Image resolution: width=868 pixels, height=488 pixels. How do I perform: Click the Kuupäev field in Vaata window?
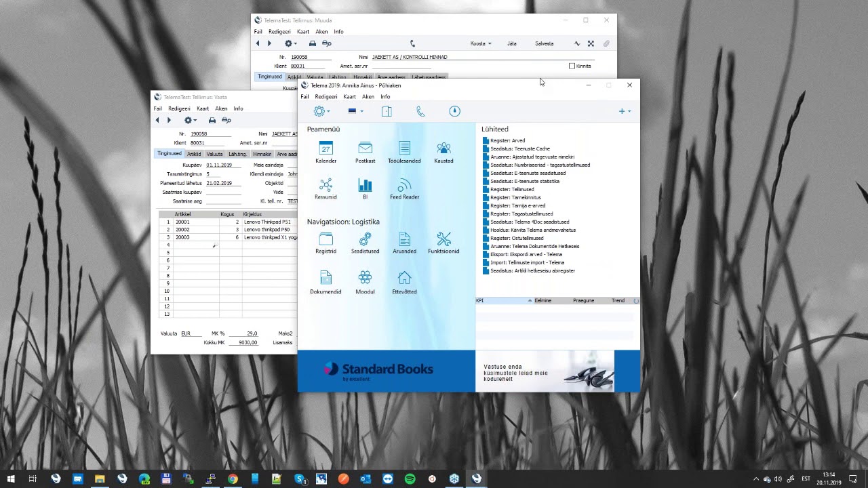click(223, 165)
